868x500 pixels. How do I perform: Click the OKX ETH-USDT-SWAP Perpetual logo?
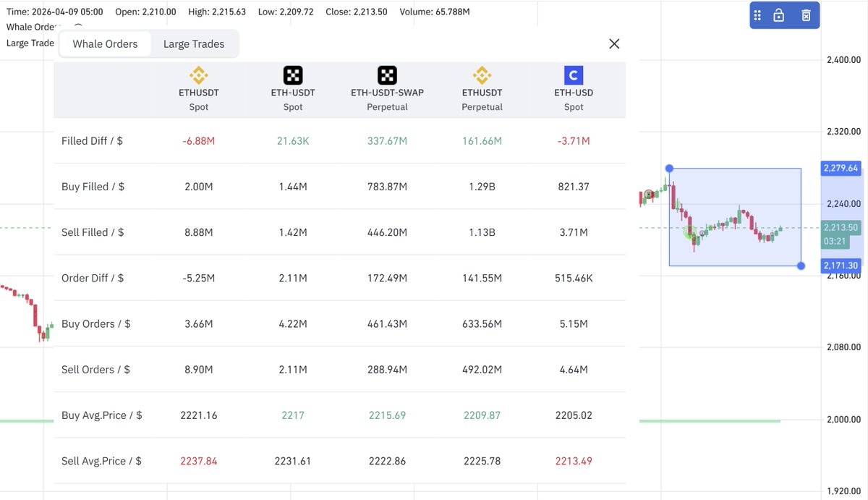point(388,75)
